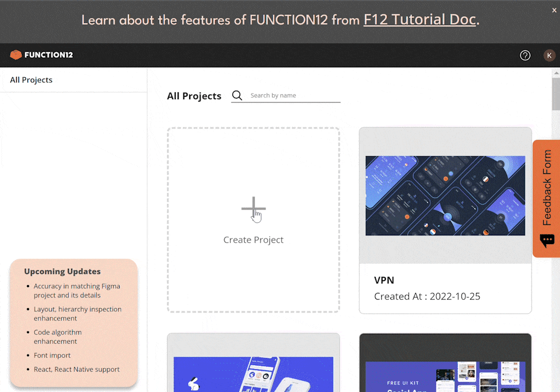Click the cursor pointer on Create Project

click(256, 215)
